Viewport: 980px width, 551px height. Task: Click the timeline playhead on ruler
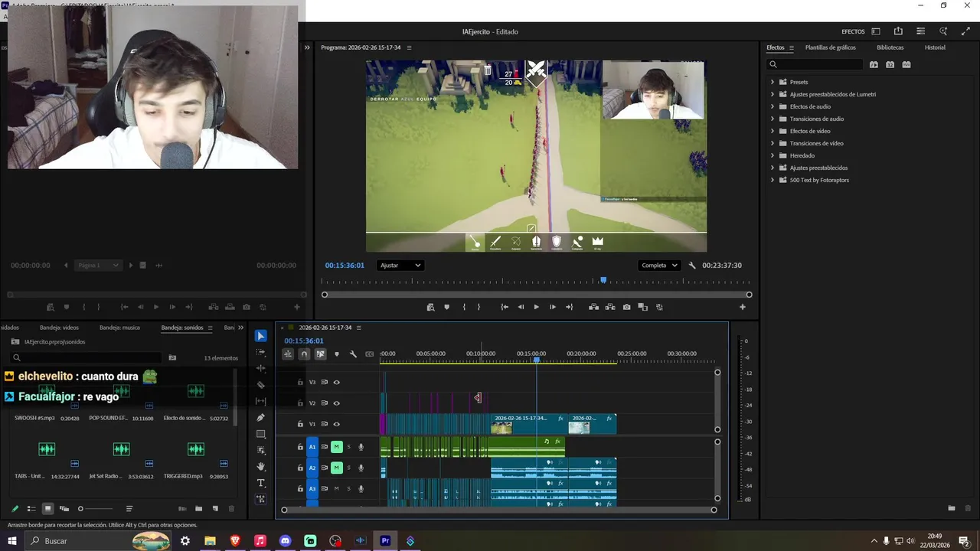(x=537, y=360)
